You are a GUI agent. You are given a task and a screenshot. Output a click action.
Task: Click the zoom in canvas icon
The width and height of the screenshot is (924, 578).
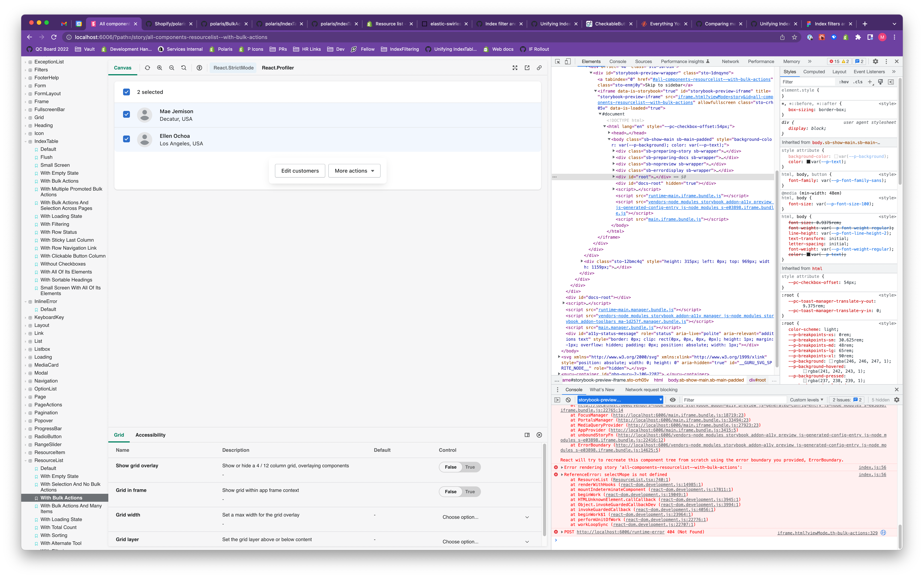pos(159,68)
